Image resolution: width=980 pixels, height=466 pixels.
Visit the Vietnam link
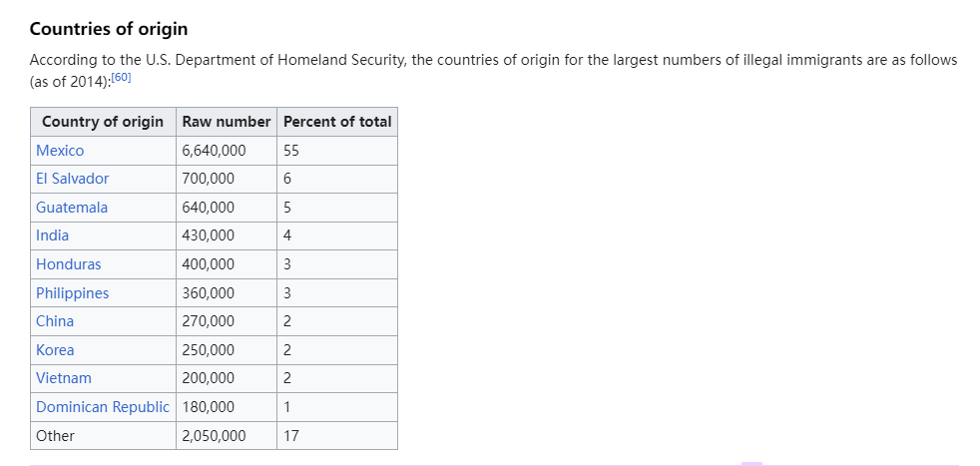pos(64,378)
